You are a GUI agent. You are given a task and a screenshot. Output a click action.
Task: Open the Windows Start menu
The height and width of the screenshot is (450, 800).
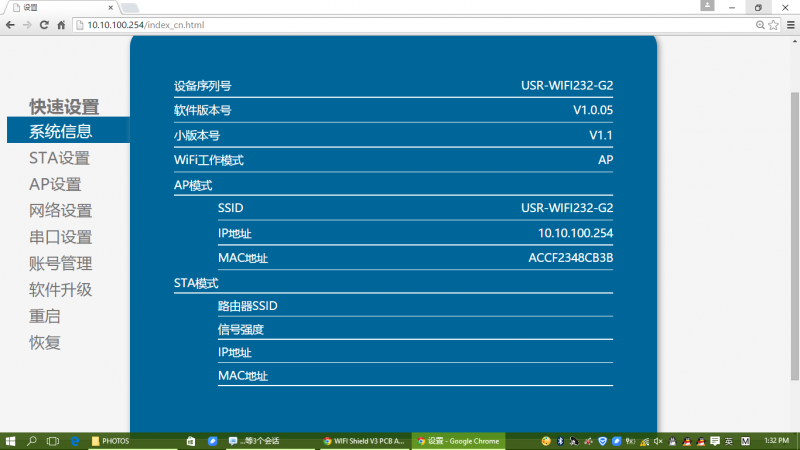click(x=10, y=441)
